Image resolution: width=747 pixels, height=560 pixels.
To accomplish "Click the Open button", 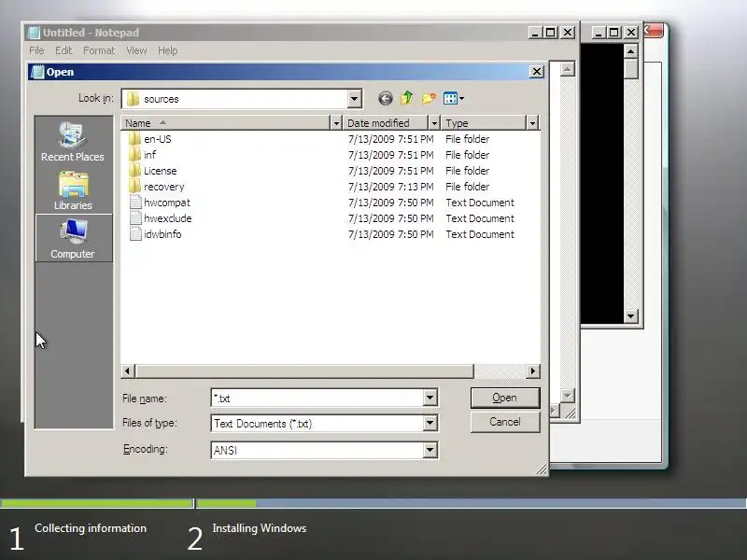I will (x=505, y=398).
